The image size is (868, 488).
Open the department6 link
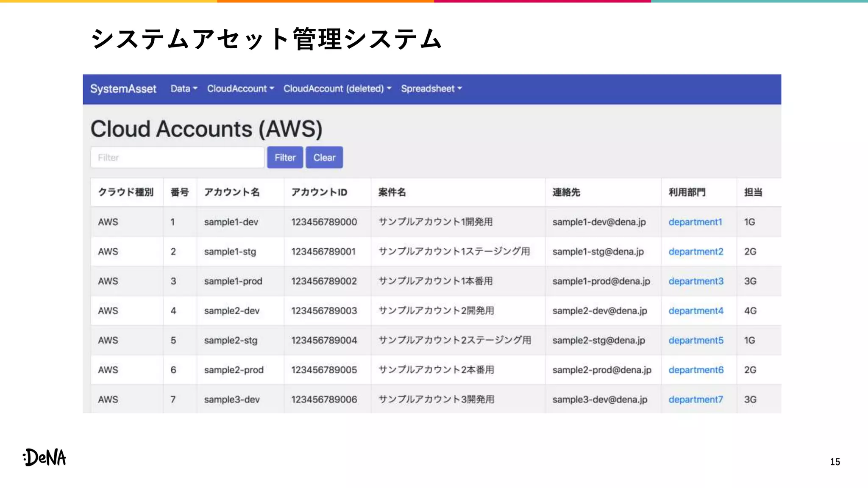click(x=696, y=370)
